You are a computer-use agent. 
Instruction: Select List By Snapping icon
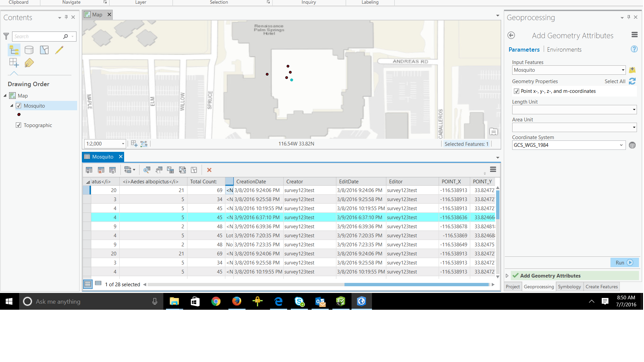pos(14,63)
